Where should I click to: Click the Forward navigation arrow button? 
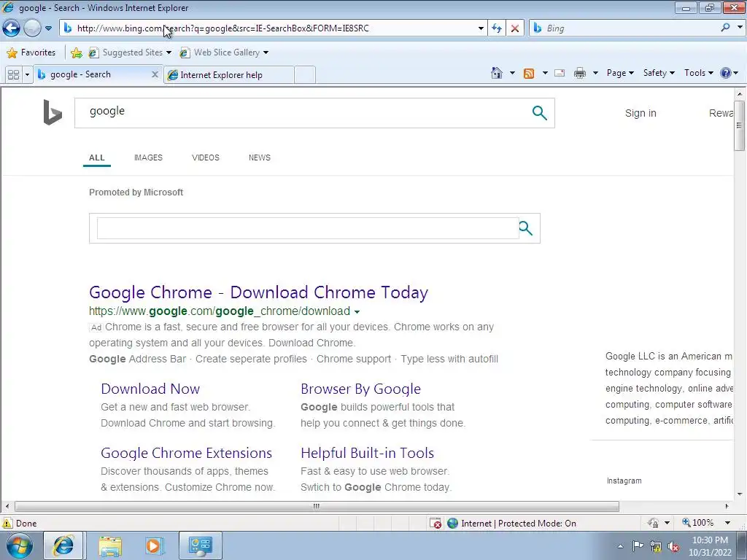coord(32,28)
